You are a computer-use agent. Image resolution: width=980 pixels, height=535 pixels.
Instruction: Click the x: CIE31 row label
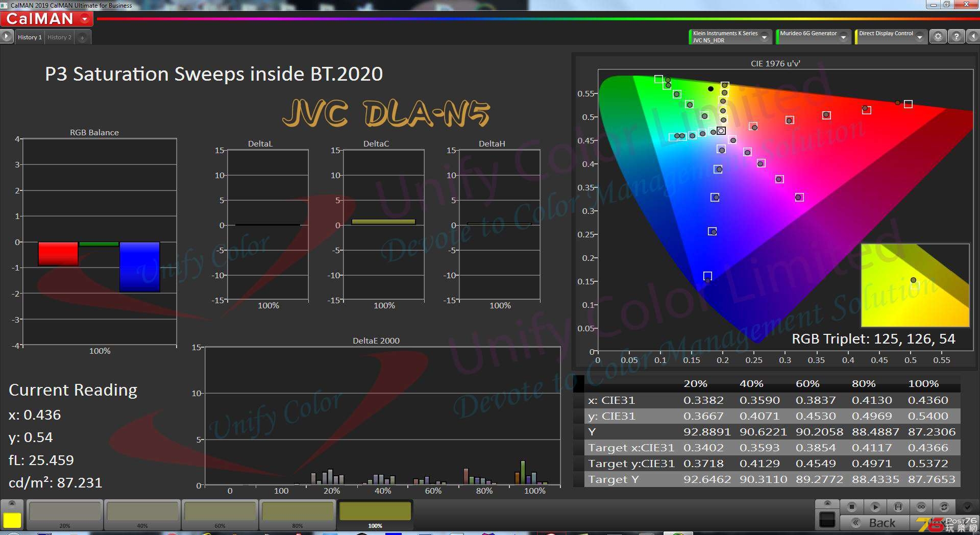coord(611,400)
